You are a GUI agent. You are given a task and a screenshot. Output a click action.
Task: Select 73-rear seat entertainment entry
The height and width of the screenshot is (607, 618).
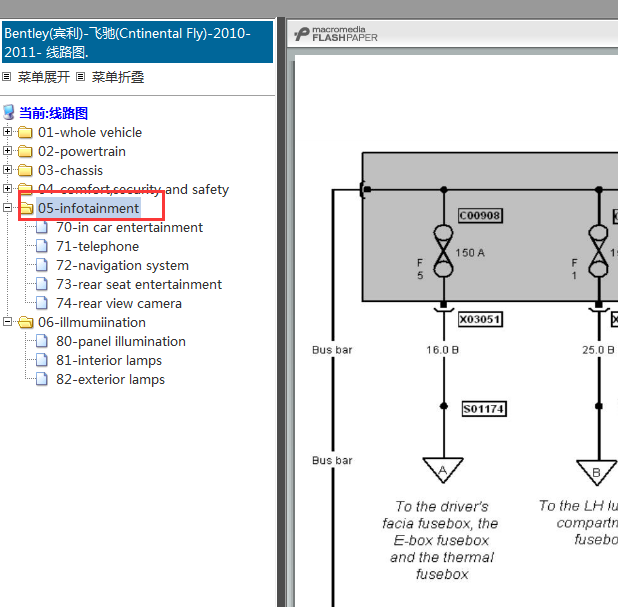tap(139, 284)
